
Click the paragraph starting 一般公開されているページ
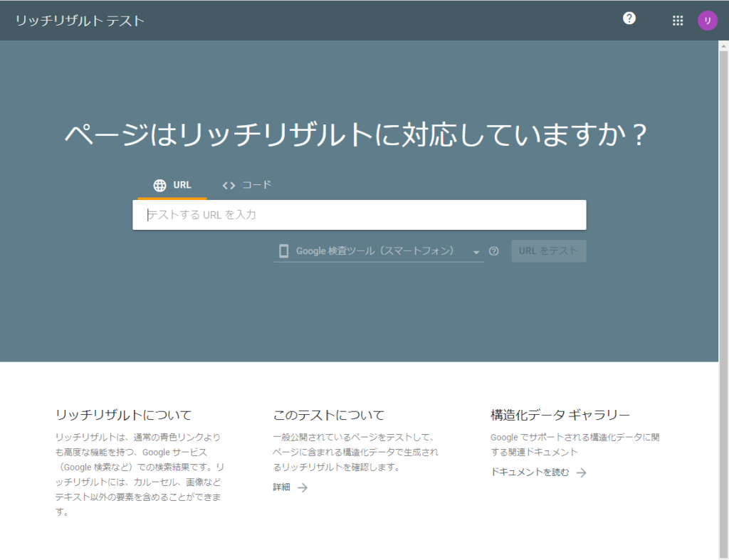[356, 452]
